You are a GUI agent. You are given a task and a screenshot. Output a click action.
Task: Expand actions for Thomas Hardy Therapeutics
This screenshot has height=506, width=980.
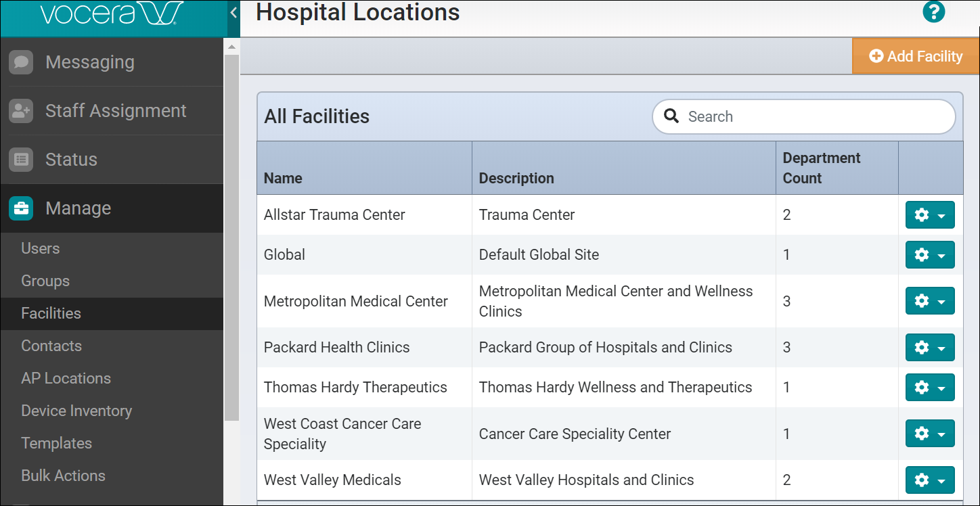click(930, 388)
